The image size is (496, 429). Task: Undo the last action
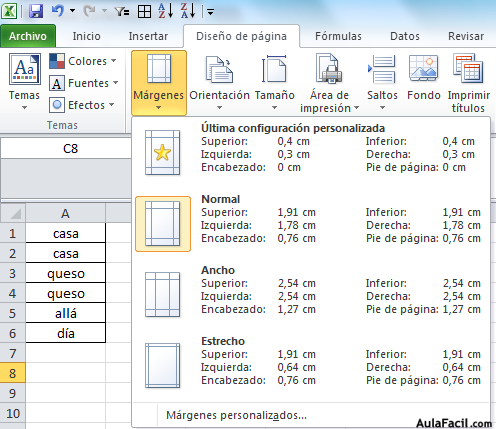click(58, 11)
